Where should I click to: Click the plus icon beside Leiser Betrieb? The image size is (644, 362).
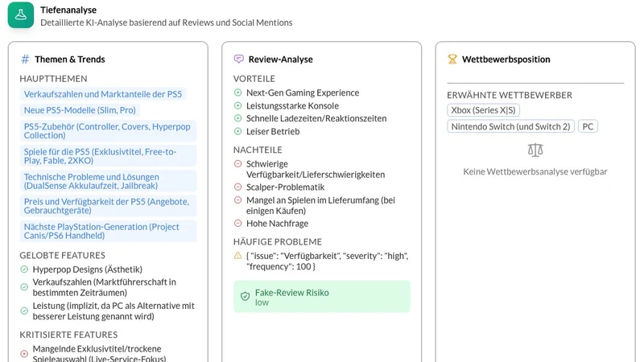[x=237, y=132]
